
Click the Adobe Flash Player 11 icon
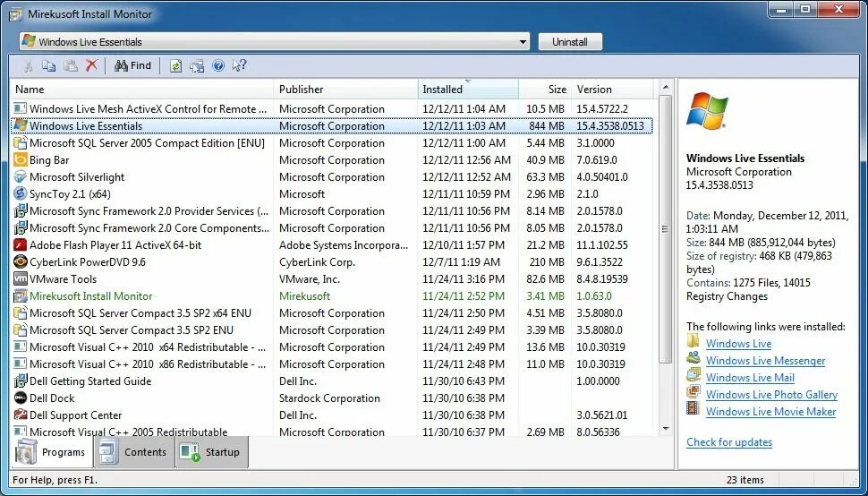click(x=21, y=245)
